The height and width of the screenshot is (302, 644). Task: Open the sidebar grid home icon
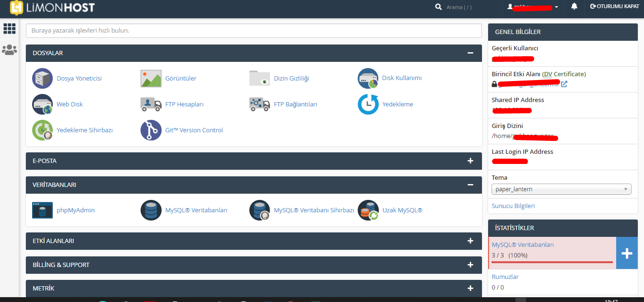10,28
